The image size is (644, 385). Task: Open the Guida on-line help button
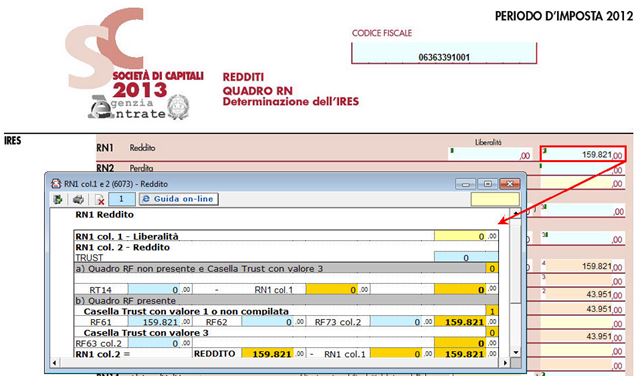(178, 199)
